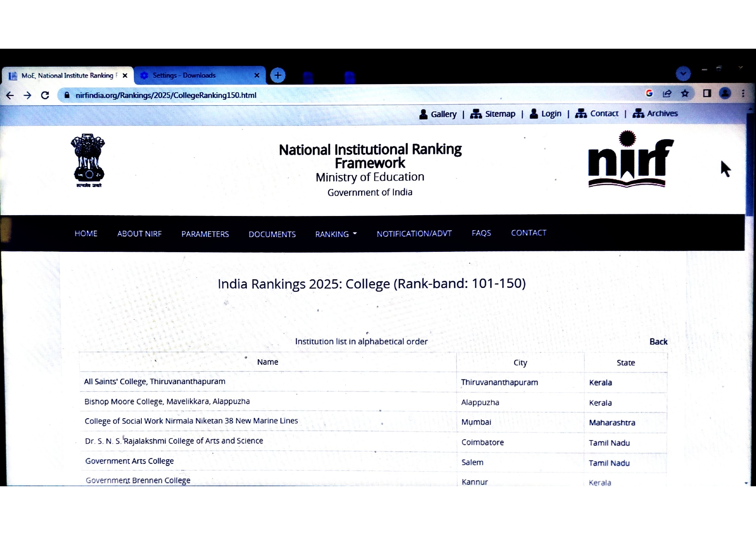The width and height of the screenshot is (756, 535).
Task: Click the Contact hierarchy icon
Action: pos(581,113)
